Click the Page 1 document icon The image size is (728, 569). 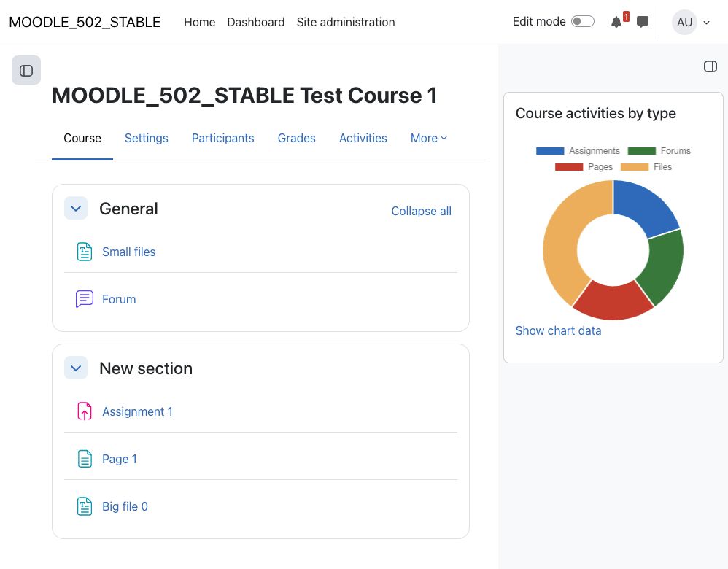click(85, 459)
